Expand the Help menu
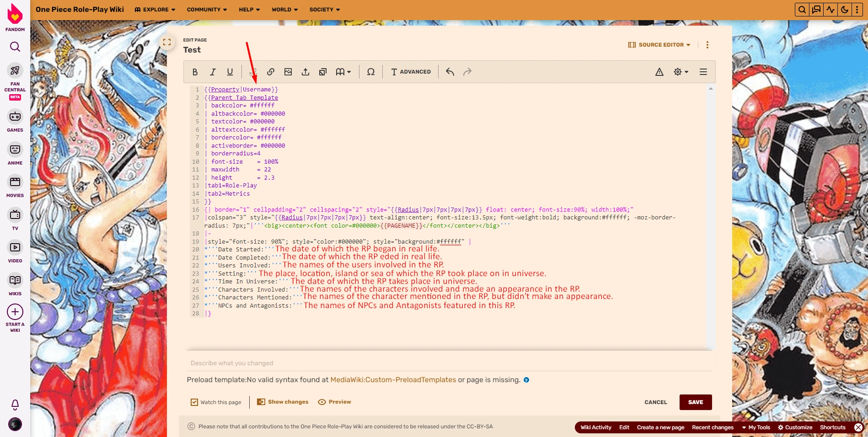 [x=249, y=10]
